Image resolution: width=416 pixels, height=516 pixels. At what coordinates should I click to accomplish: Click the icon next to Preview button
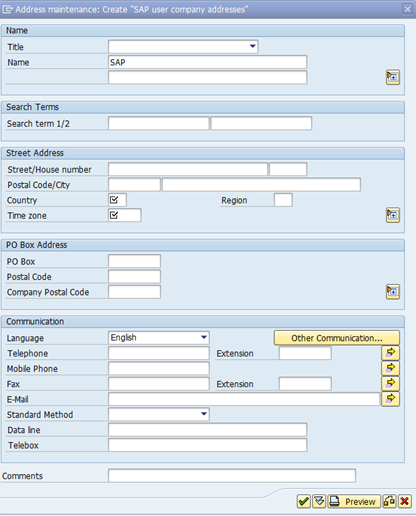point(389,501)
